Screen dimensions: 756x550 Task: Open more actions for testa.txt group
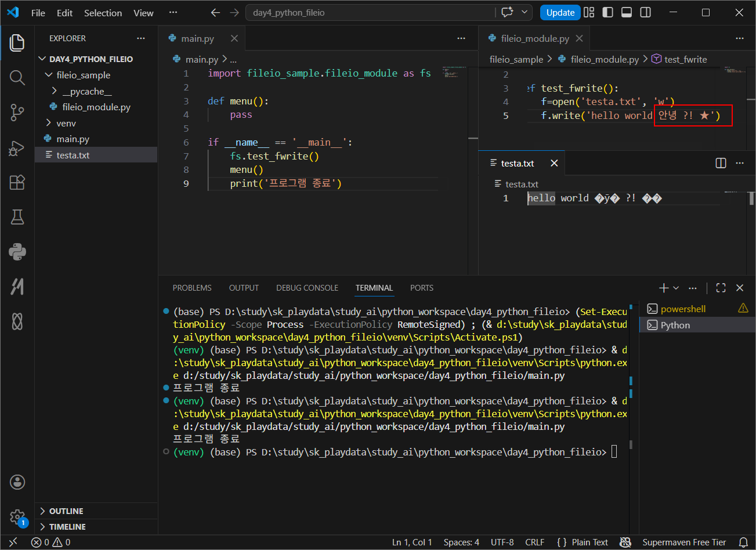point(740,163)
